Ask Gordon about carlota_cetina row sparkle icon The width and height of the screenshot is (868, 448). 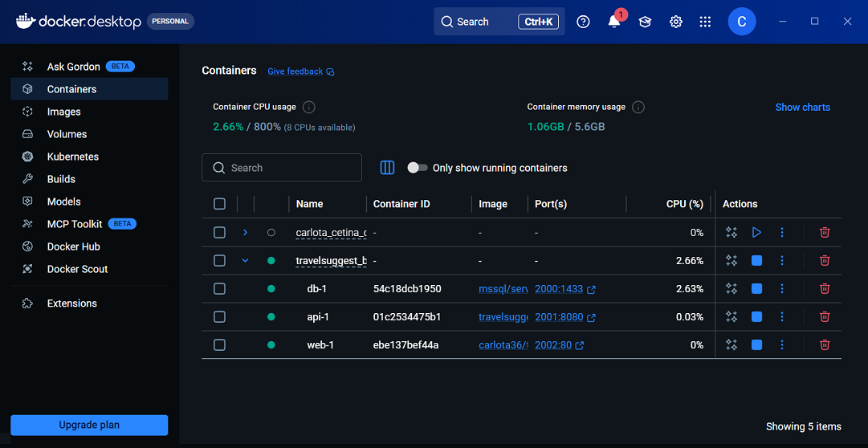coord(731,233)
